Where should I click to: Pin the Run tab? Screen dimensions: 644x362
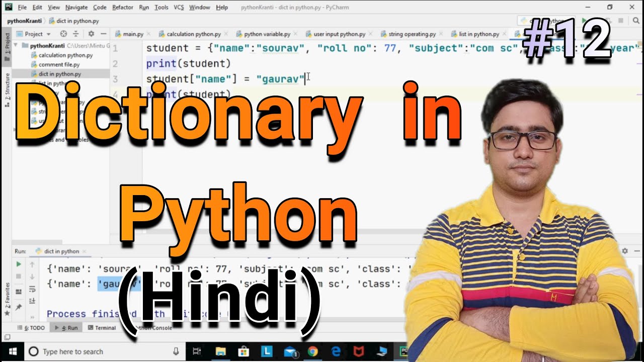(19, 307)
